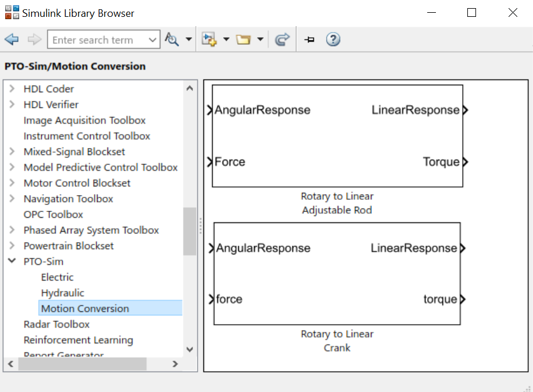Image resolution: width=533 pixels, height=392 pixels.
Task: Select Motor Control Blockset label
Action: point(77,183)
